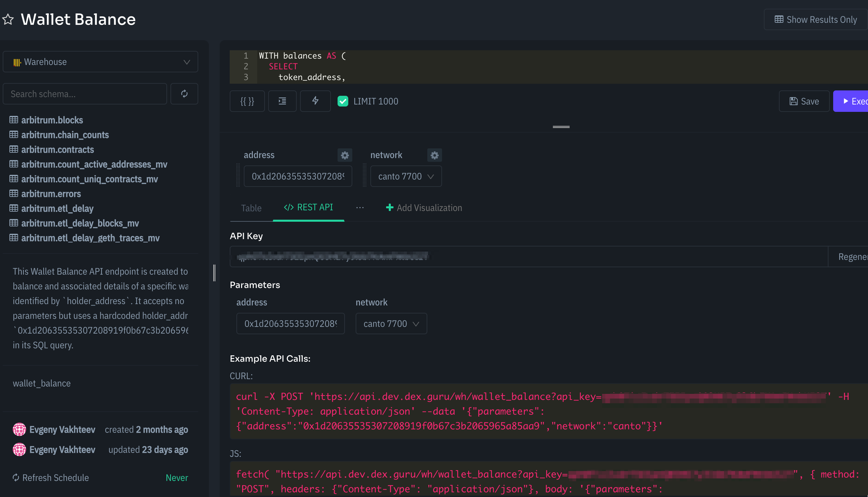Image resolution: width=868 pixels, height=497 pixels.
Task: Select the REST API tab
Action: tap(308, 207)
